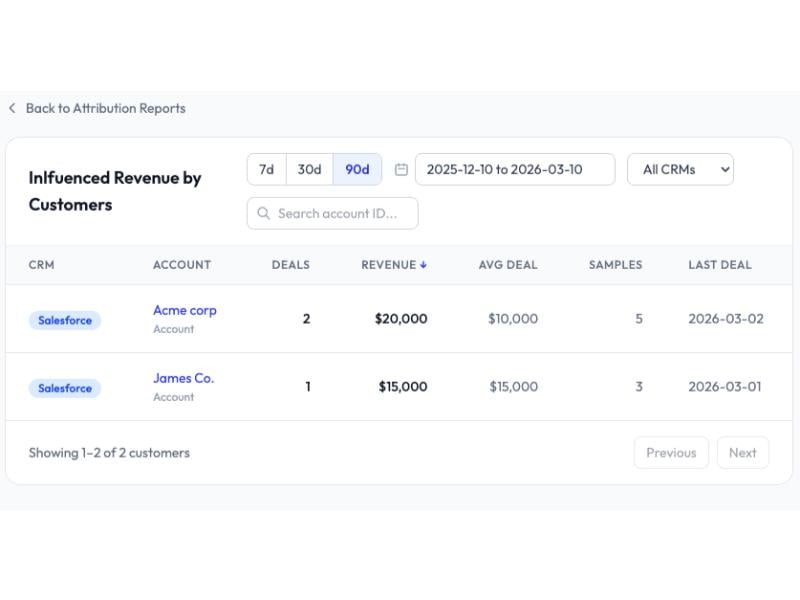Click the Back to Attribution Reports link

coord(104,108)
